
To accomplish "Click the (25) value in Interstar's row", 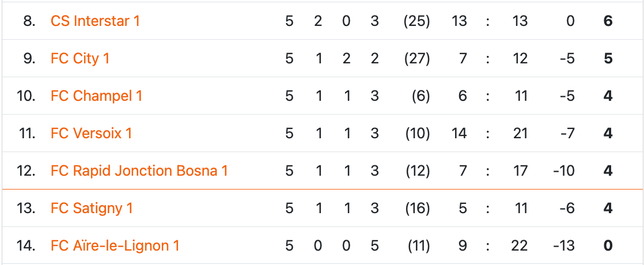I will [417, 21].
